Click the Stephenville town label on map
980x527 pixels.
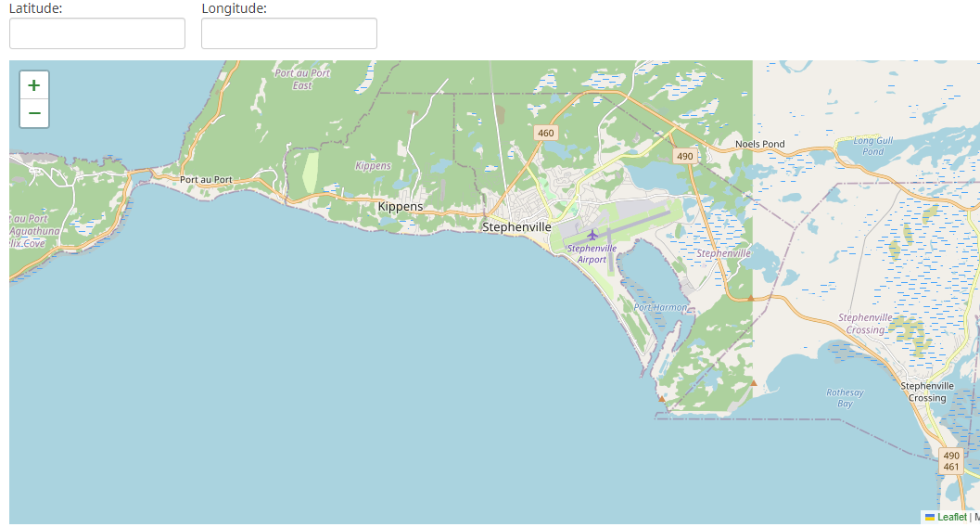[x=516, y=226]
